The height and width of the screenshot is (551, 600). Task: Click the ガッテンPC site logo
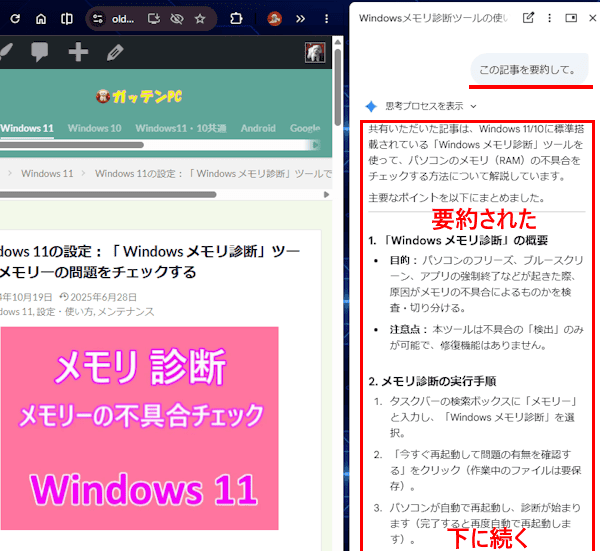pyautogui.click(x=139, y=96)
